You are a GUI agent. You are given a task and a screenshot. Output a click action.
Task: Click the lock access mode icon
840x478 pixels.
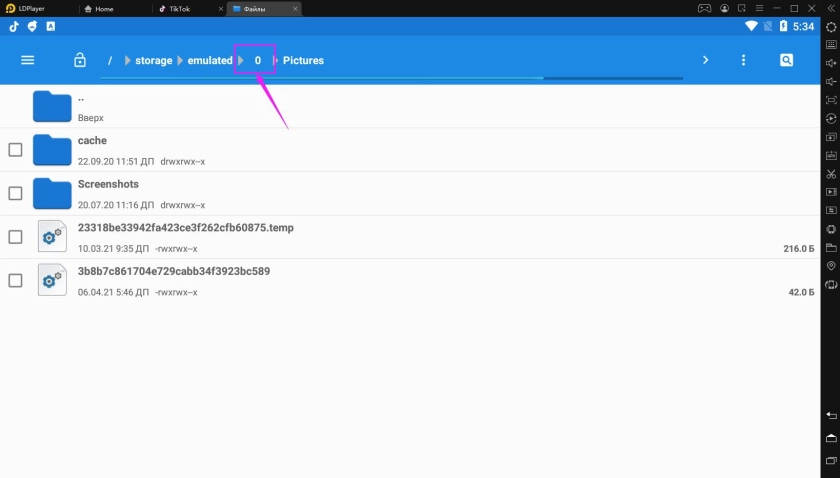point(80,60)
